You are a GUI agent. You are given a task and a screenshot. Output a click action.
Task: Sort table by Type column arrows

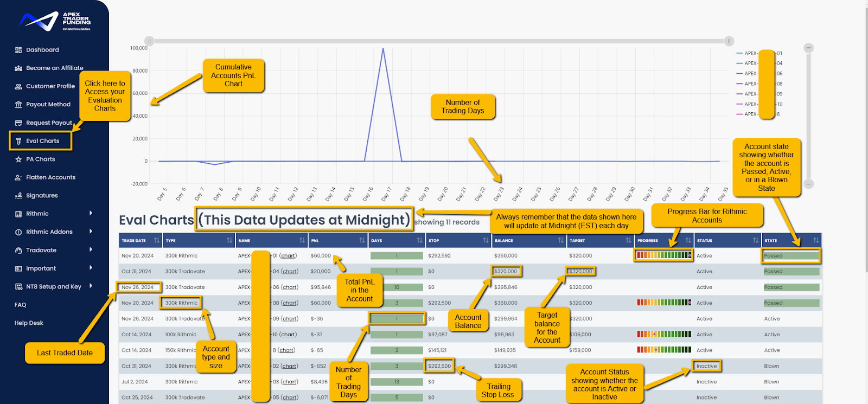tap(229, 240)
